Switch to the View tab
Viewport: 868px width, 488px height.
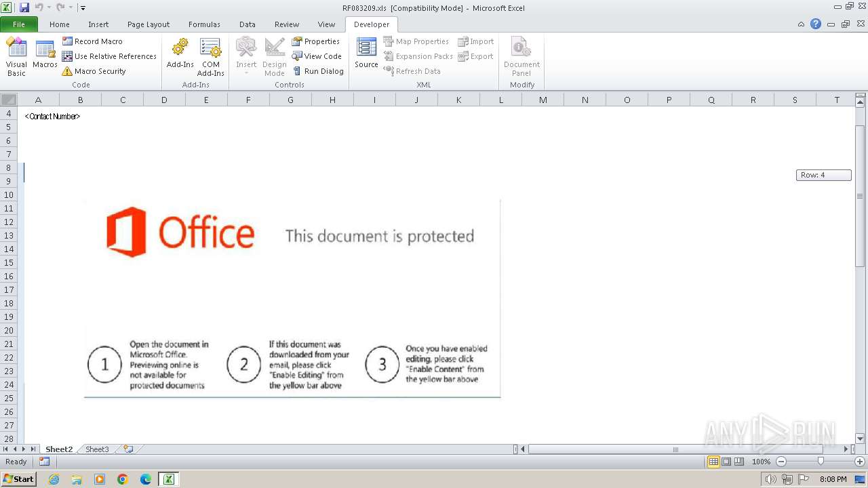326,24
